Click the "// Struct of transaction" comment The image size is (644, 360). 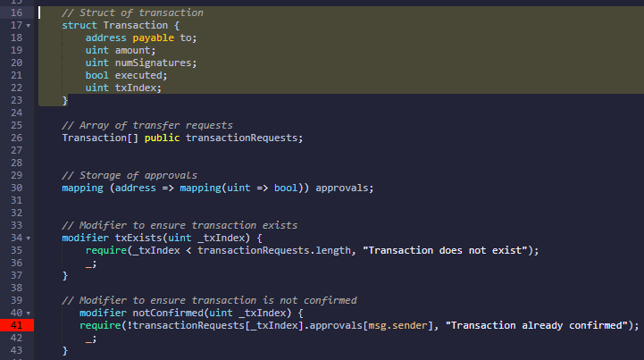click(x=133, y=13)
